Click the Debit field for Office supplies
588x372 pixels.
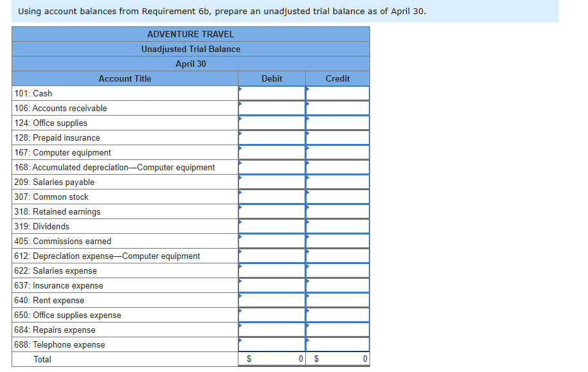pos(271,123)
